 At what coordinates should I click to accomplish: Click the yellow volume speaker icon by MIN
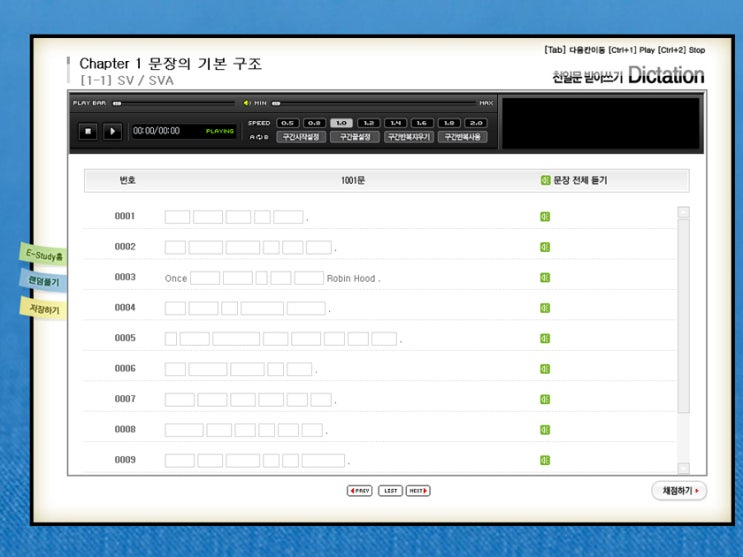tap(246, 103)
